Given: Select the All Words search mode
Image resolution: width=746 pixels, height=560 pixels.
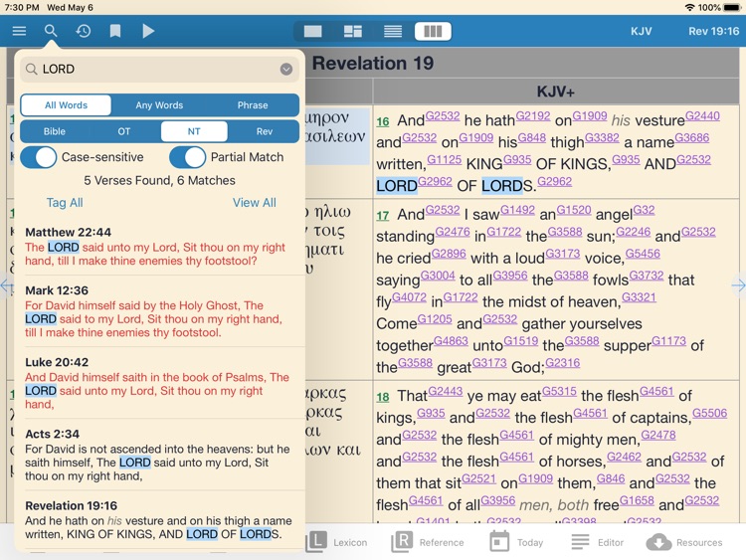Looking at the screenshot, I should 66,105.
